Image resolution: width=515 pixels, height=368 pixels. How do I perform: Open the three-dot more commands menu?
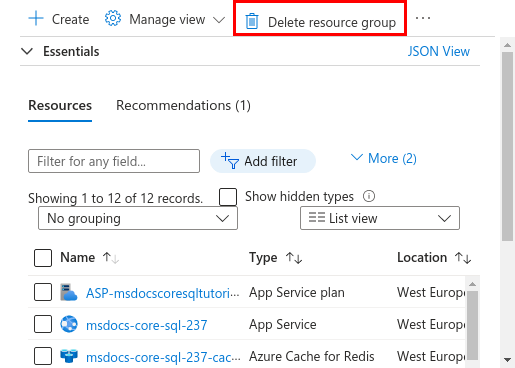point(423,18)
